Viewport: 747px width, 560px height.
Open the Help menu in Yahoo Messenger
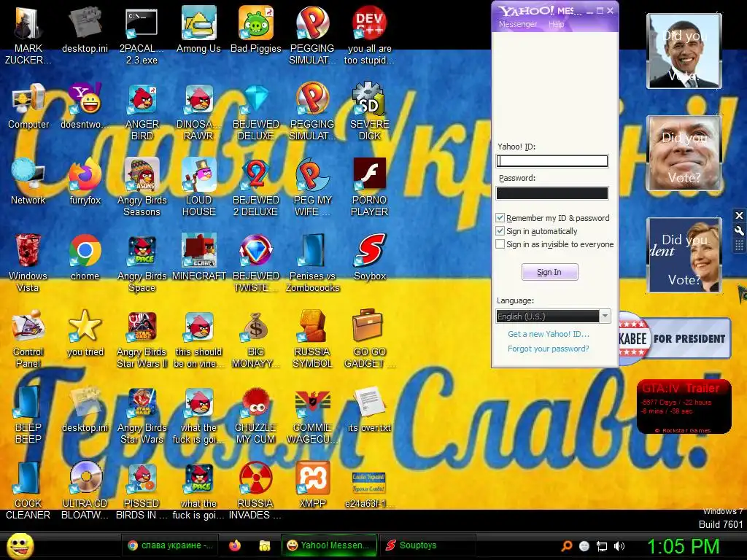coord(556,24)
